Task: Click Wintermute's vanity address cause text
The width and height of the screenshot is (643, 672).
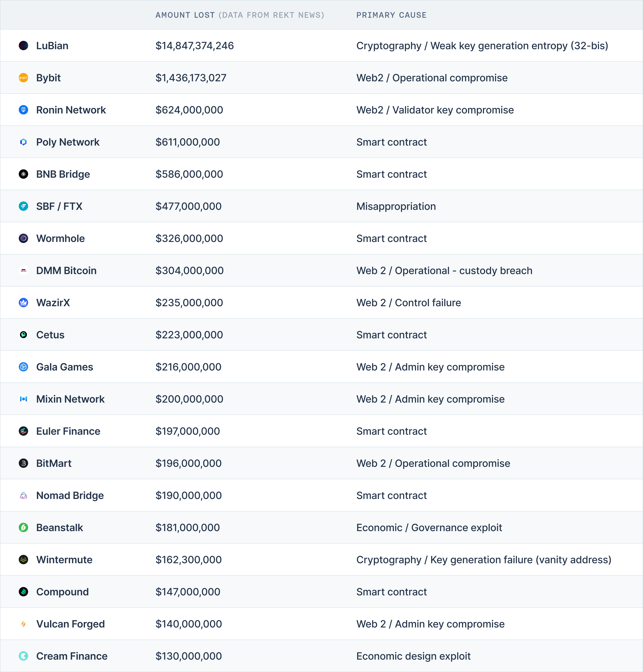Action: click(484, 560)
